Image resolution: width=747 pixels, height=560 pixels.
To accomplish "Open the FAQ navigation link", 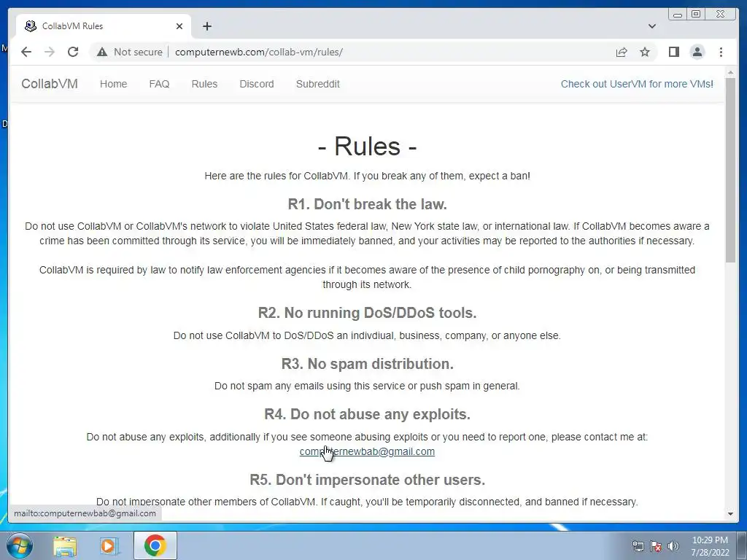I will tap(159, 84).
